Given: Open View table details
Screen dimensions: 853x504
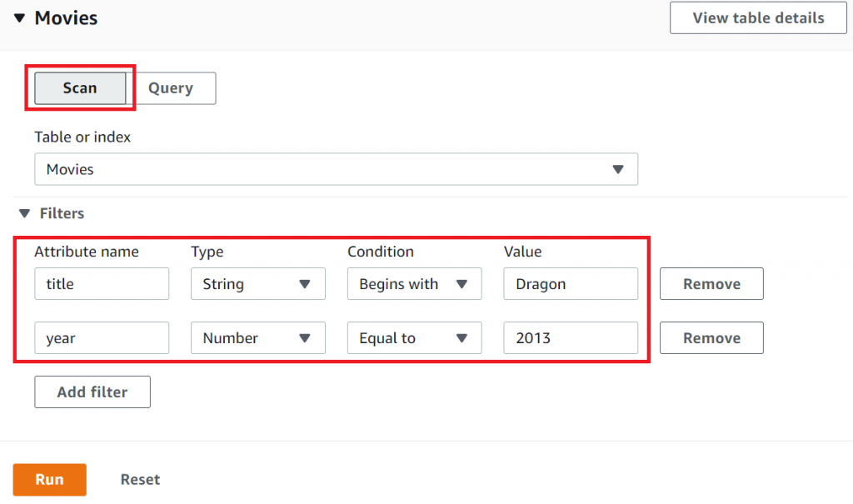Looking at the screenshot, I should (758, 17).
